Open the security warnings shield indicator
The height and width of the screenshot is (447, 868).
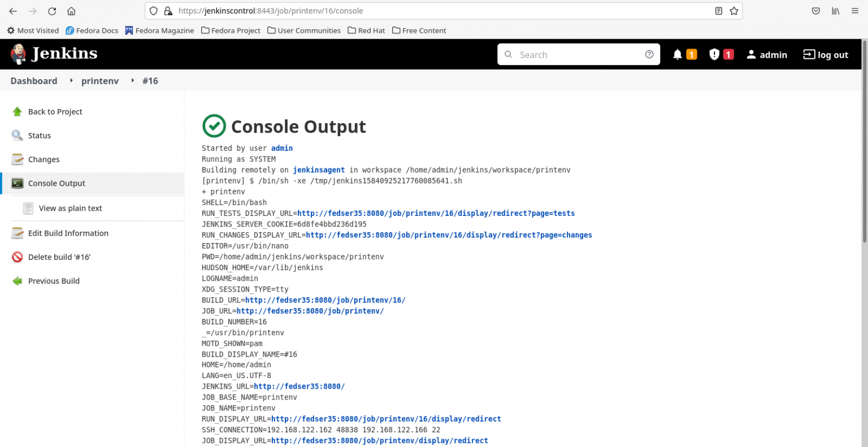pos(721,54)
